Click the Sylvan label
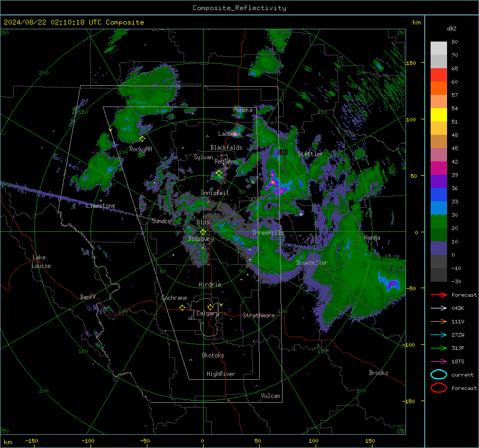 coord(203,157)
